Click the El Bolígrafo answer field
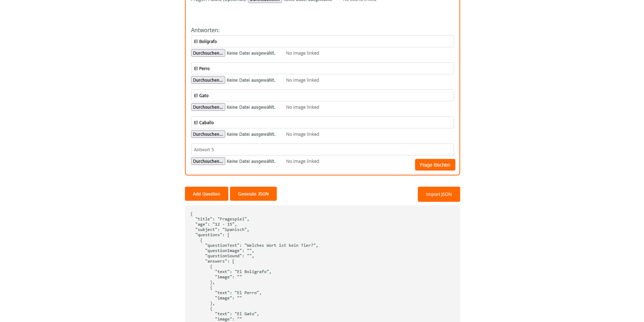This screenshot has height=322, width=644. click(322, 41)
